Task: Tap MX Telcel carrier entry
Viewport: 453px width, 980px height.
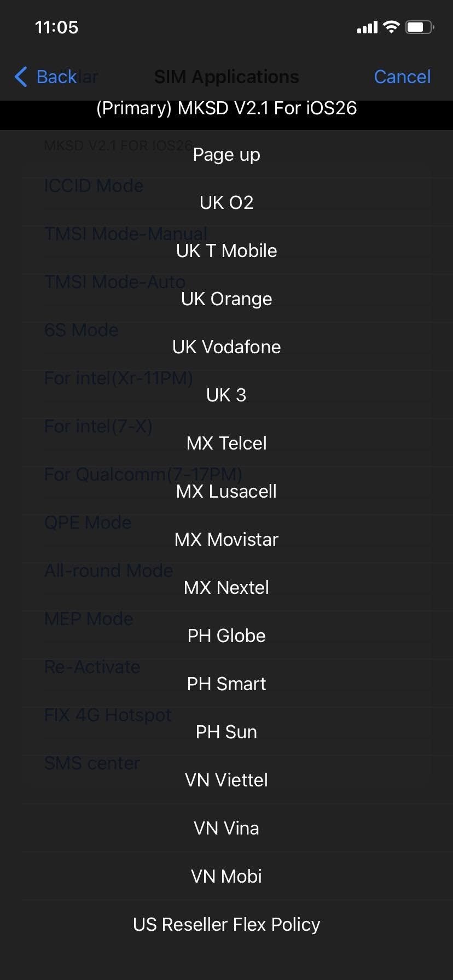Action: (x=226, y=444)
